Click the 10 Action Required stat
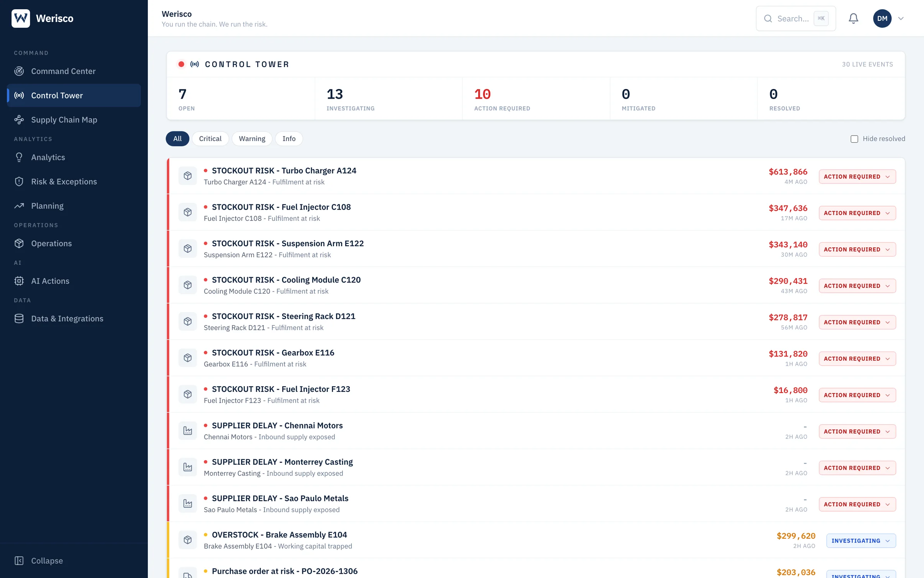The width and height of the screenshot is (924, 578). (x=536, y=99)
